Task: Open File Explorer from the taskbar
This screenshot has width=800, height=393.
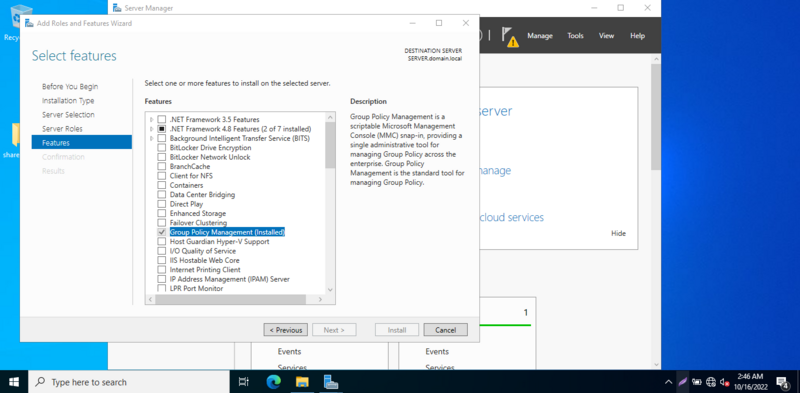Action: [x=303, y=382]
